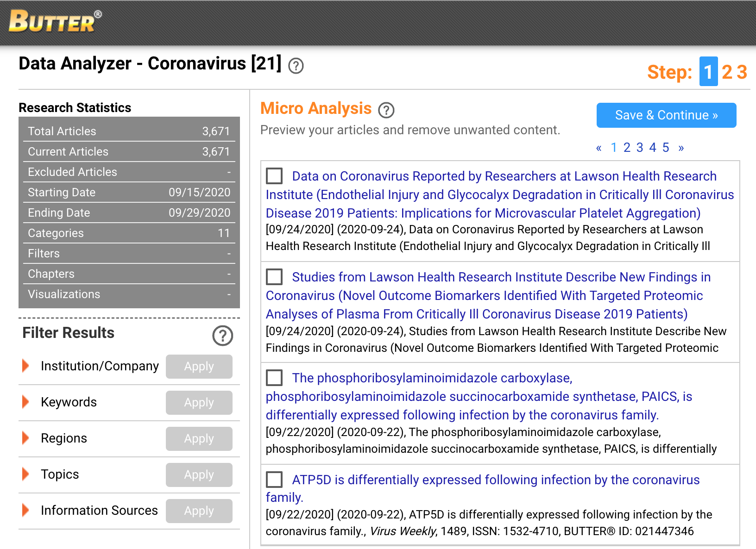Tick the ATP5D article checkbox
Viewport: 756px width, 549px height.
point(274,480)
